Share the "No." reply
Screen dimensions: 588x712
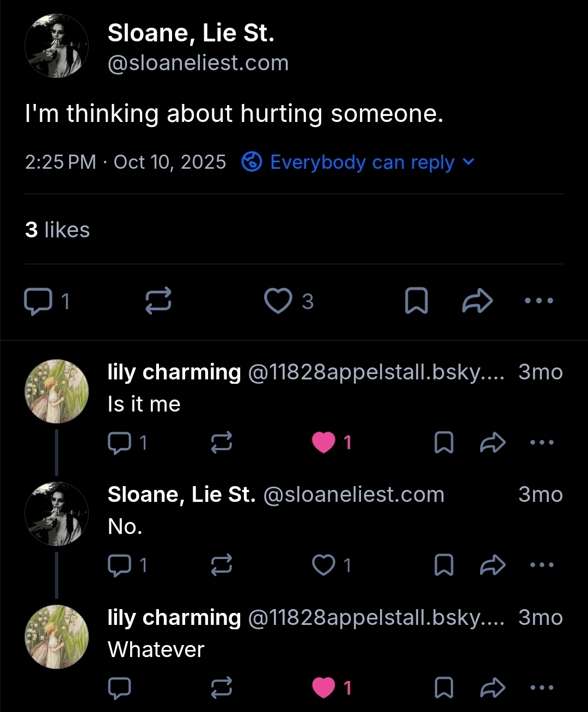[x=493, y=565]
